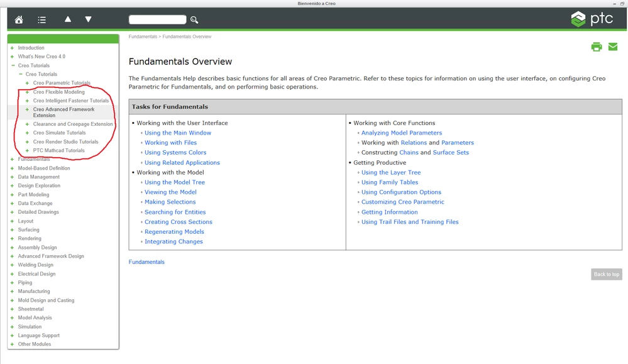
Task: Expand Data Management plus sign
Action: [12, 177]
